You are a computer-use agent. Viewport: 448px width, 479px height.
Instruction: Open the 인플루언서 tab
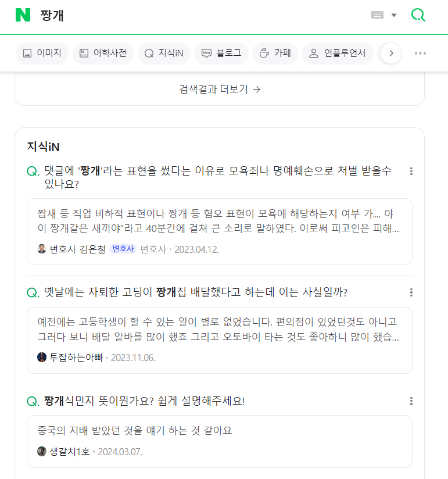(337, 53)
